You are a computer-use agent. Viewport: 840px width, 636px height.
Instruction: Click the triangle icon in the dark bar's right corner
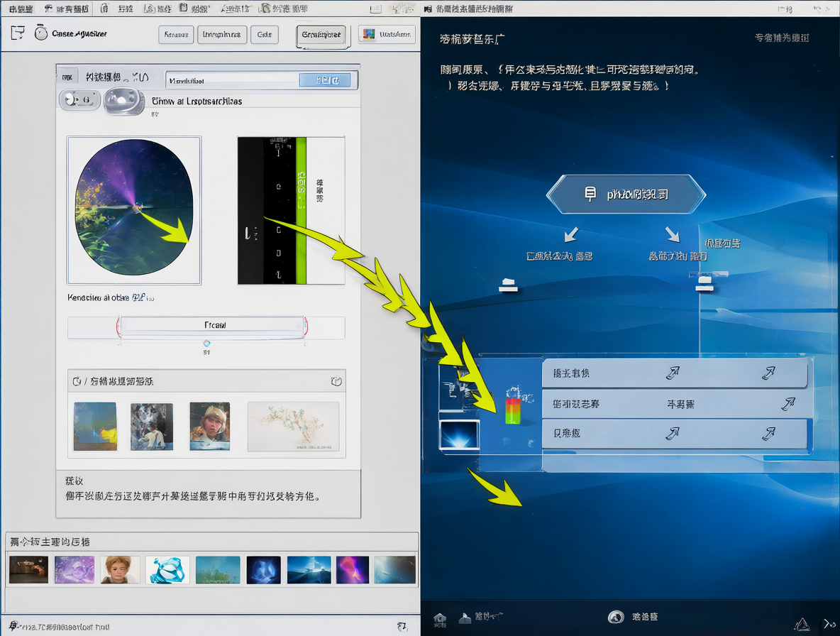[802, 624]
